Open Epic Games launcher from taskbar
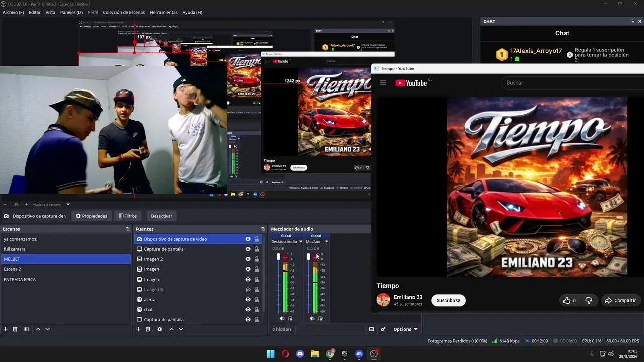644x362 pixels. pyautogui.click(x=345, y=354)
